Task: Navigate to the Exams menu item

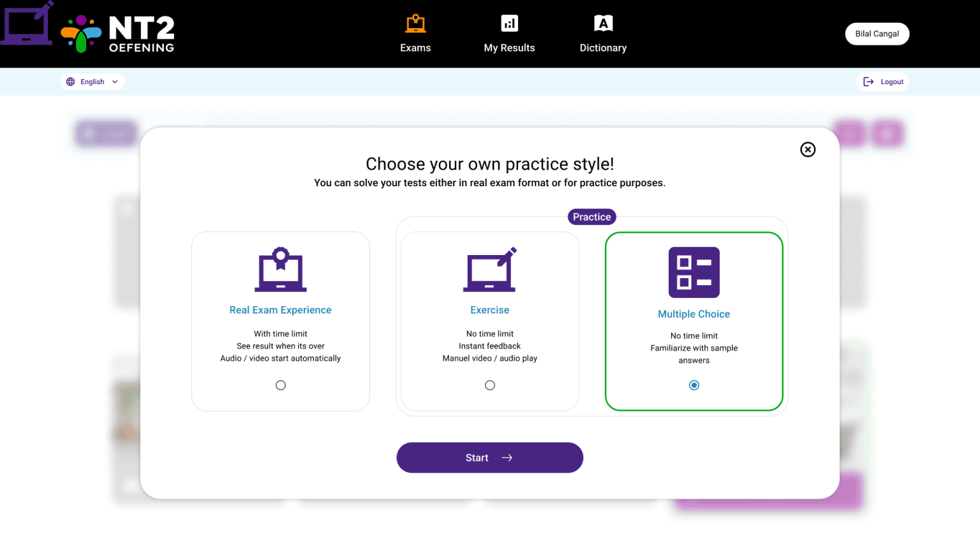Action: [415, 47]
